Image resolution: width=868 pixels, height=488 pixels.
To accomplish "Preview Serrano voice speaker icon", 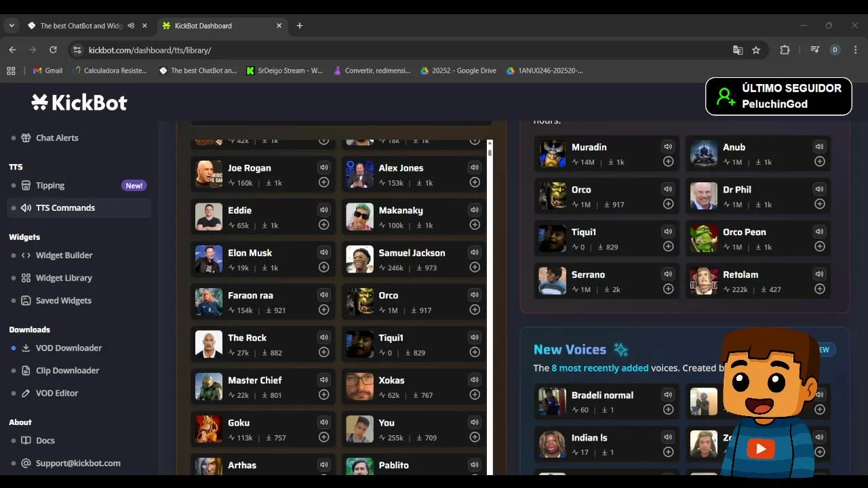I will [668, 274].
